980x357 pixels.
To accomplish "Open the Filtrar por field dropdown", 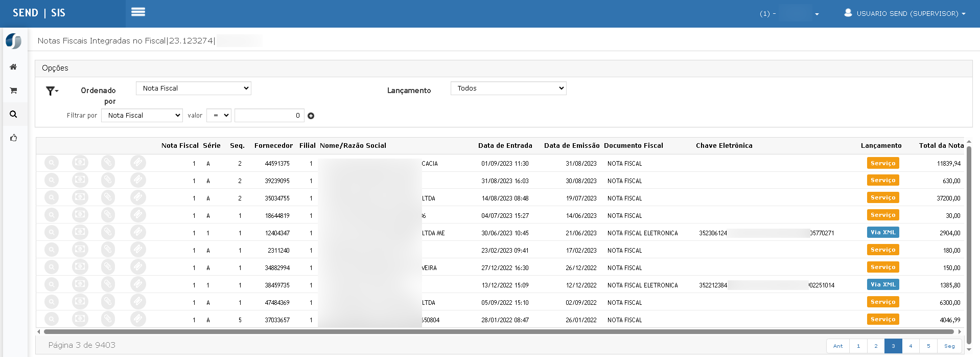I will tap(142, 116).
